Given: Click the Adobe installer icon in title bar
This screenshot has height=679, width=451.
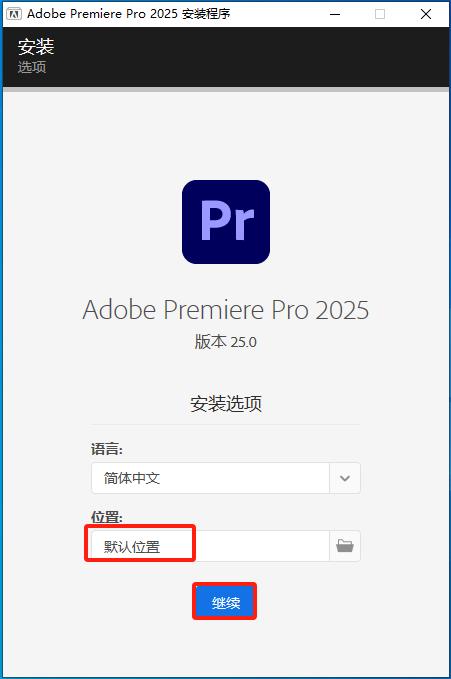Looking at the screenshot, I should pos(13,14).
